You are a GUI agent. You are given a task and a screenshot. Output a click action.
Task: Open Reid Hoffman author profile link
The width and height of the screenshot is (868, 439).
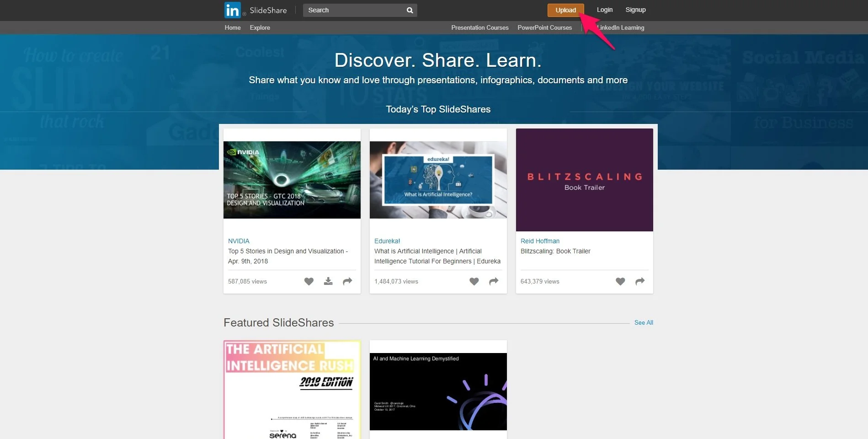click(540, 241)
